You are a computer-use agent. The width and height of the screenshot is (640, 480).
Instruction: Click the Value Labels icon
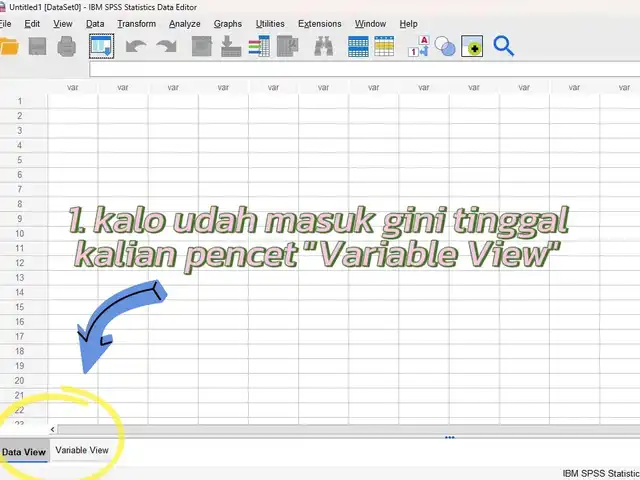(x=418, y=46)
